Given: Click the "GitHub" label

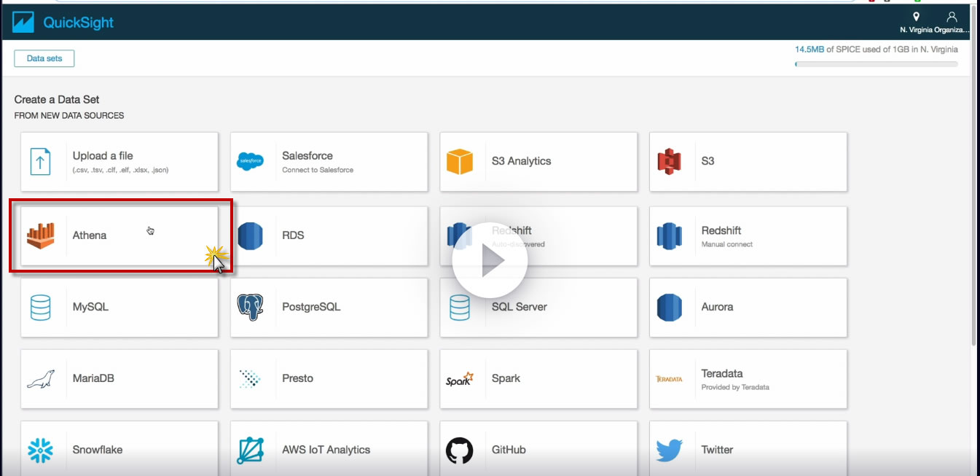Looking at the screenshot, I should [509, 450].
